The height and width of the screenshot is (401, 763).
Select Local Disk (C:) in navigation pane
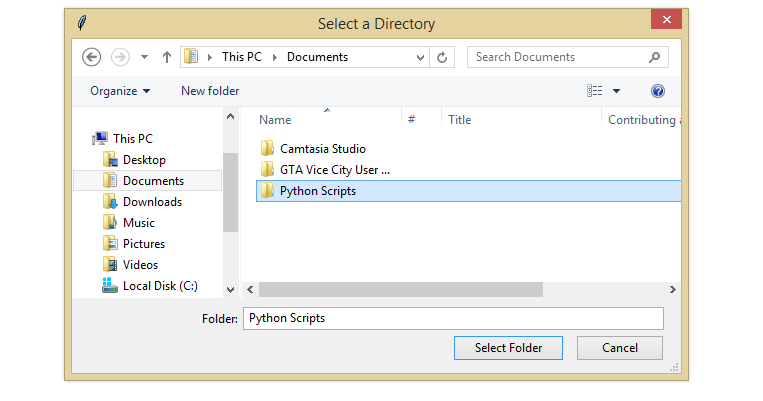(x=160, y=286)
